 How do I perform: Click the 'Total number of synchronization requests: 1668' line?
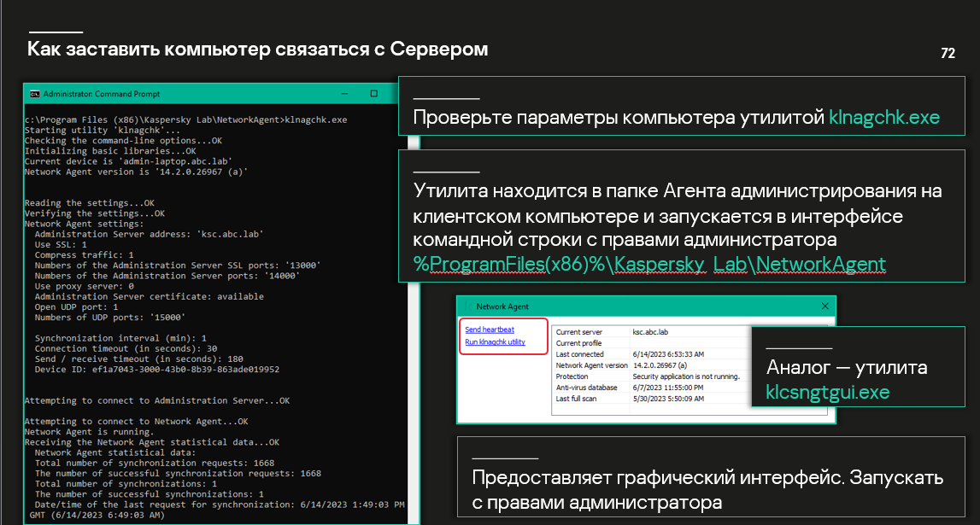point(155,464)
